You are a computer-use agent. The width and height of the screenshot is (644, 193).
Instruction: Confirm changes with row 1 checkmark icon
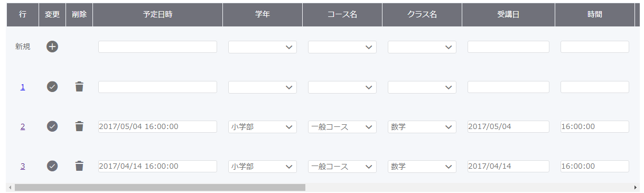point(52,87)
